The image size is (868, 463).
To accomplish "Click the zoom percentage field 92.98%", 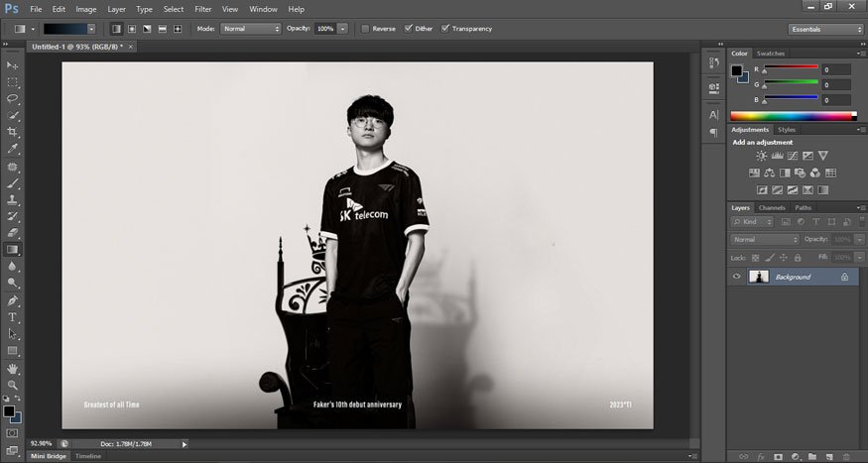I will click(x=41, y=444).
